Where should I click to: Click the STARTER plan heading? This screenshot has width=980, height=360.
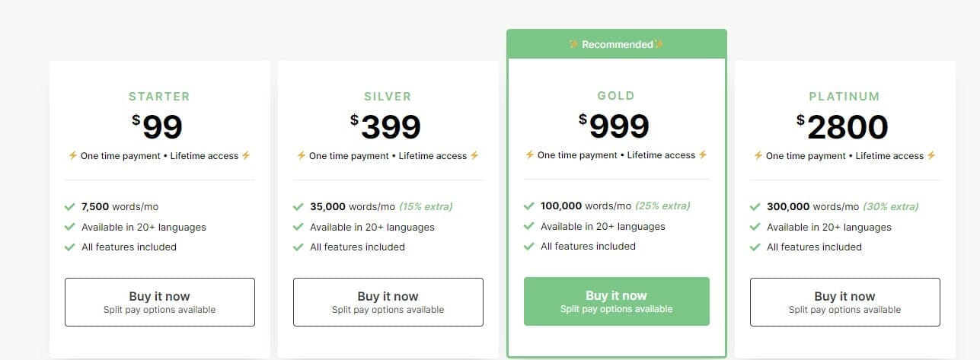point(159,97)
